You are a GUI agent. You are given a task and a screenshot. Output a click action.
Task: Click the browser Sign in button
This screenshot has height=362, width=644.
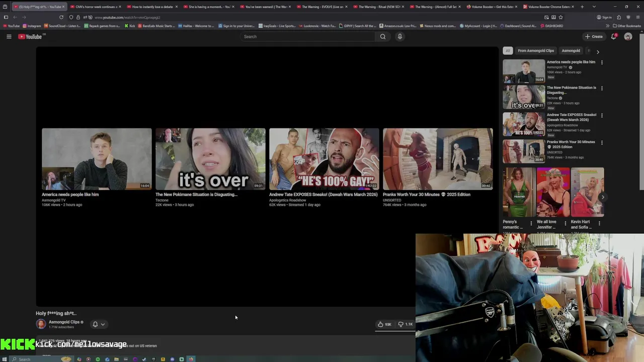click(604, 17)
